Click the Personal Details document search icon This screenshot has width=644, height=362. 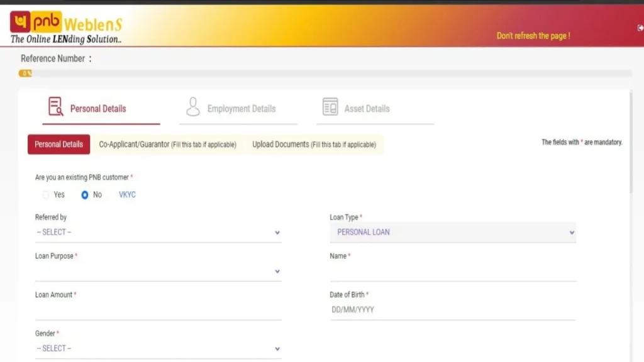[x=56, y=107]
